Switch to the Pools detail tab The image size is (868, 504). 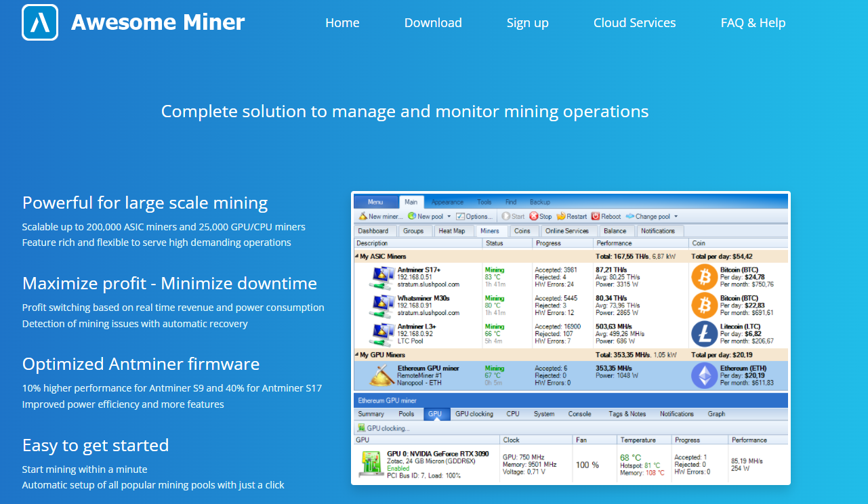[407, 414]
